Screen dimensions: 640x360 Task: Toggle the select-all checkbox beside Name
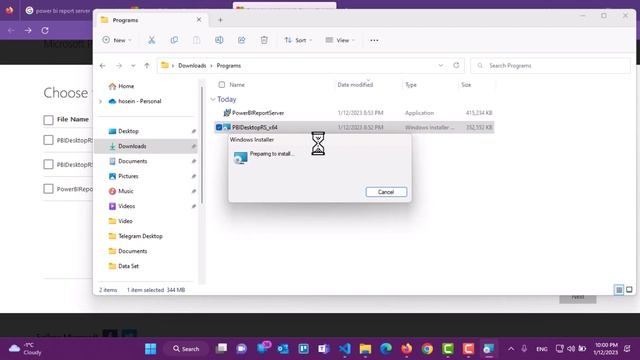coord(222,85)
